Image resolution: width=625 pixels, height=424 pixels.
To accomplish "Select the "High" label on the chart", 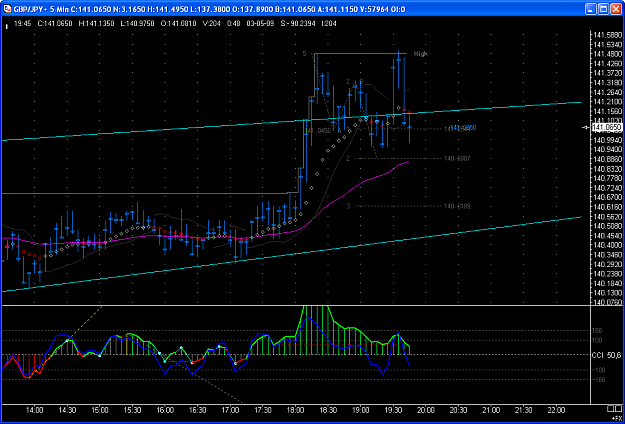I will click(x=420, y=53).
